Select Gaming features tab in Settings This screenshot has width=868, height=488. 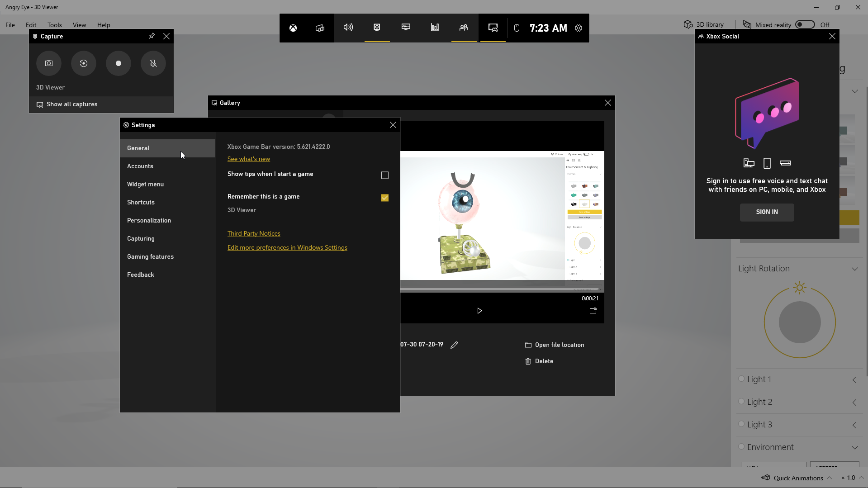coord(167,257)
